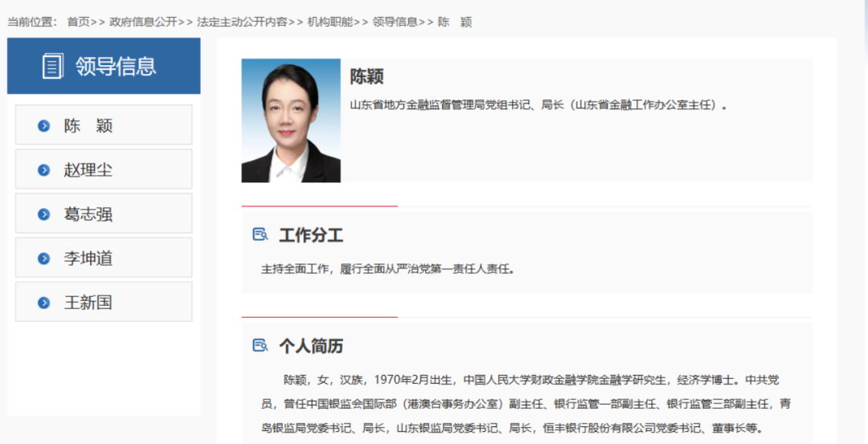Go to 首页 via the breadcrumb

click(x=78, y=22)
